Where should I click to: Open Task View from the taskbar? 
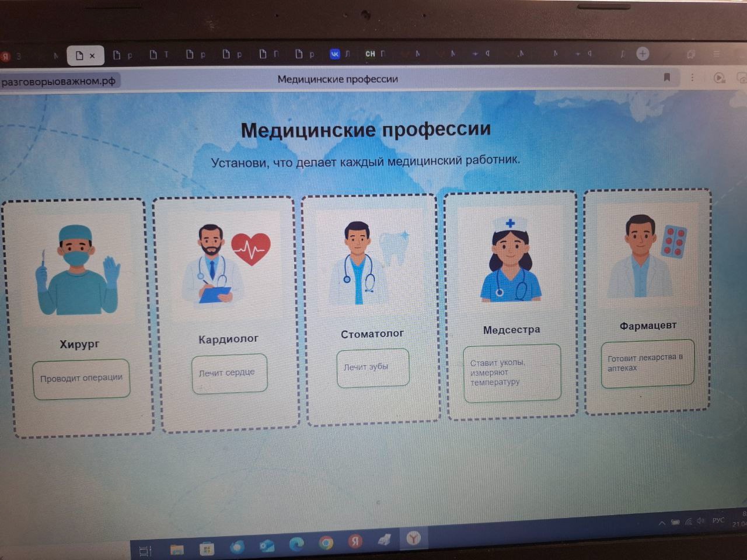click(x=145, y=550)
